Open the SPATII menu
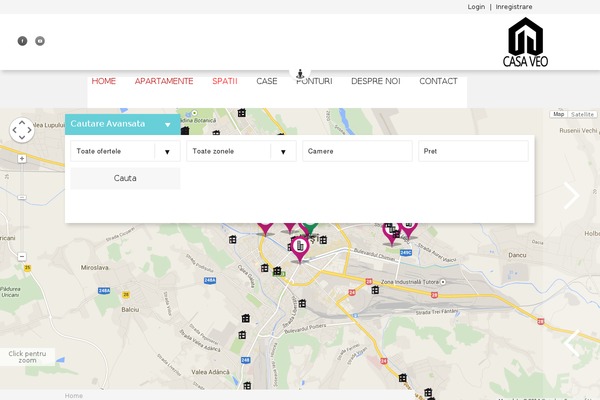 pos(225,81)
